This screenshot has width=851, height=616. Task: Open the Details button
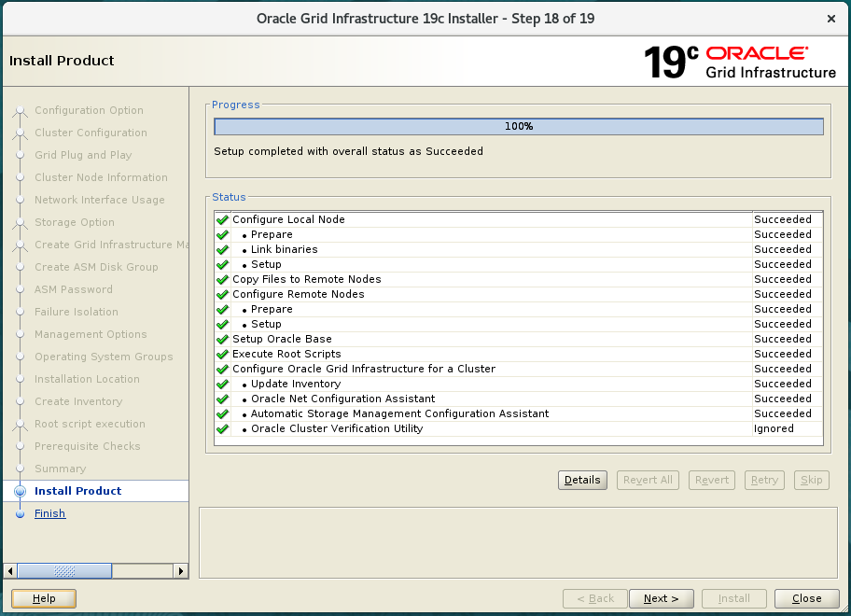click(582, 481)
